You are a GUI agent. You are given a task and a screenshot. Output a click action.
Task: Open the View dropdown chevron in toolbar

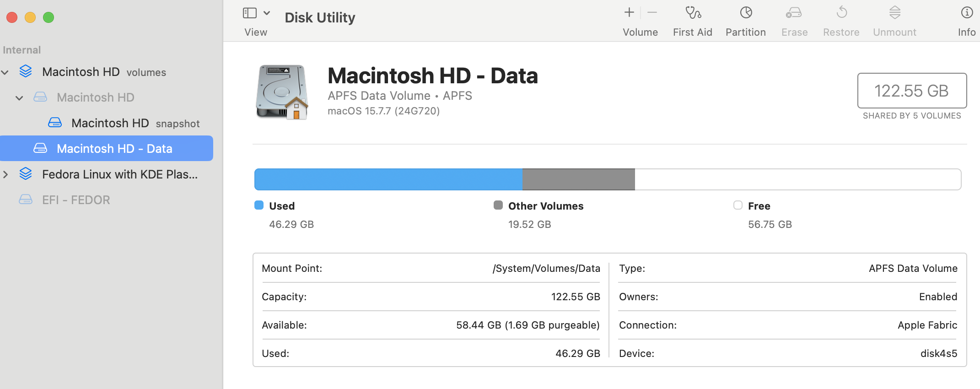tap(267, 13)
